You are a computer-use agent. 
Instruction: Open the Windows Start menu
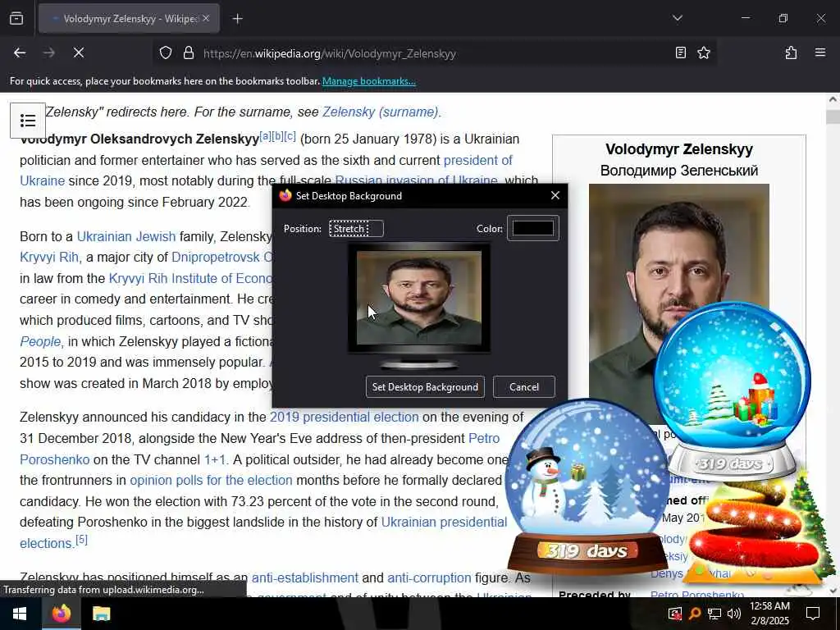point(20,614)
